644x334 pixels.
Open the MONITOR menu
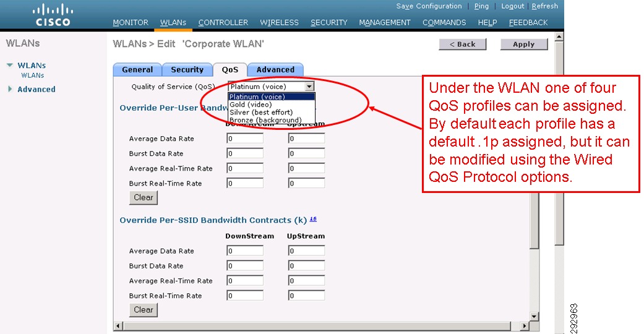[x=131, y=23]
